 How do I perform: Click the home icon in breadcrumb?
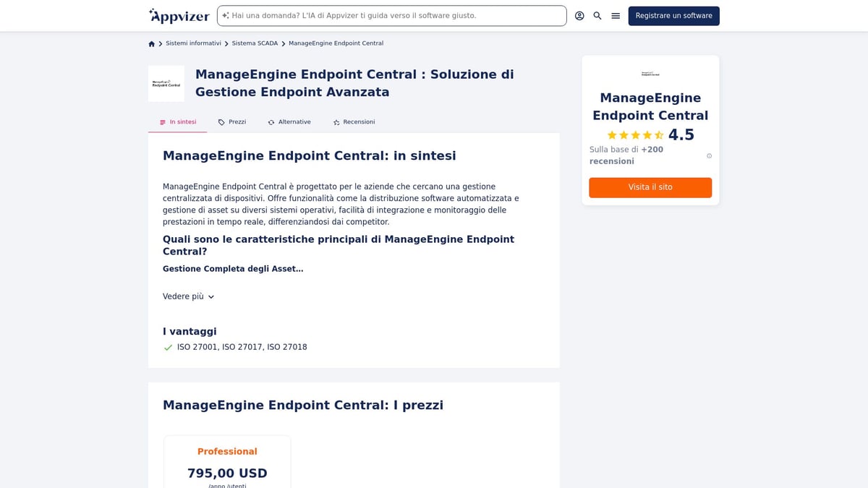click(x=151, y=43)
